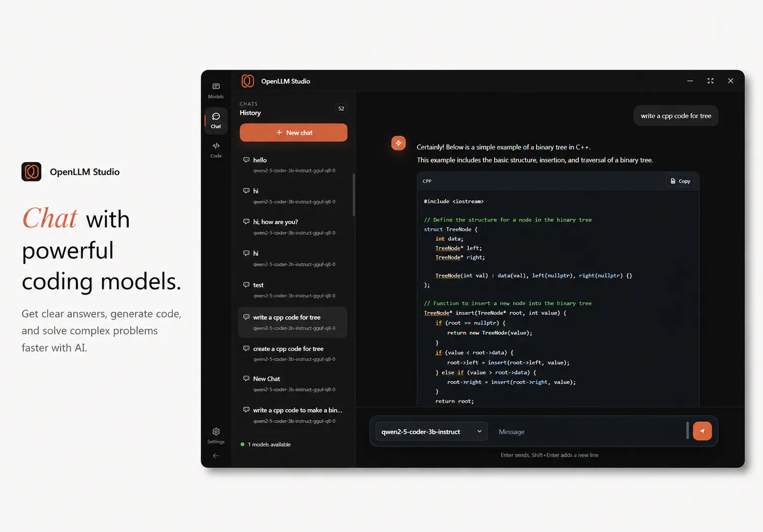
Task: Click the chat bubble icon beside "hi, how are you?"
Action: tap(247, 222)
